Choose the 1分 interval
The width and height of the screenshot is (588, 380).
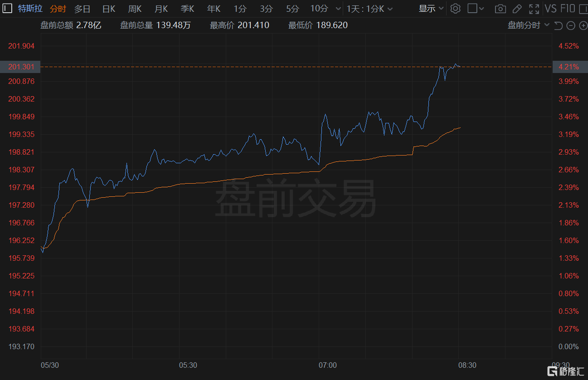[240, 9]
